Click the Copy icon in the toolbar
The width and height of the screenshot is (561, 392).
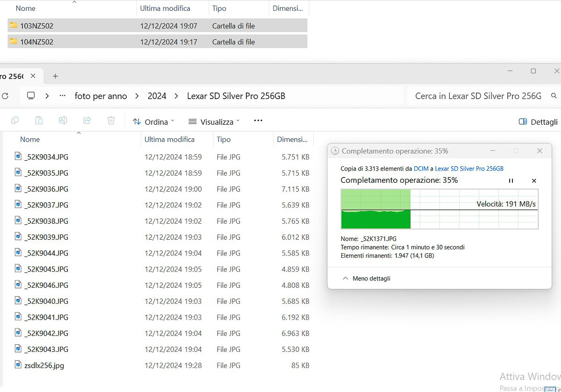pyautogui.click(x=15, y=121)
